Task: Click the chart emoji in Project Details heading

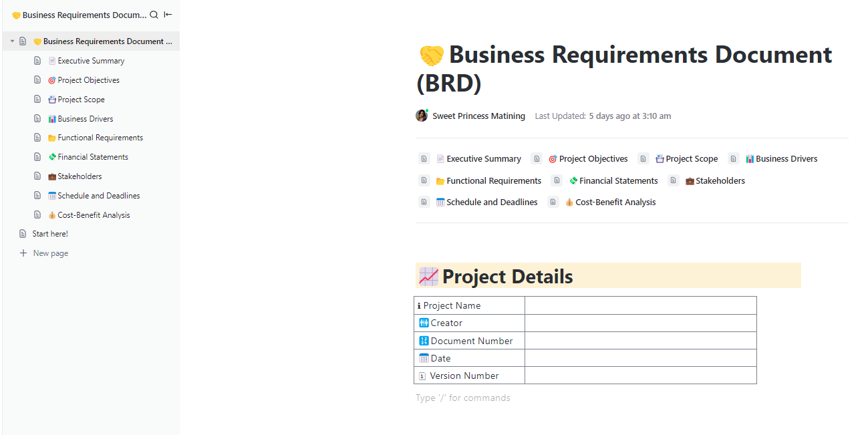Action: click(428, 277)
